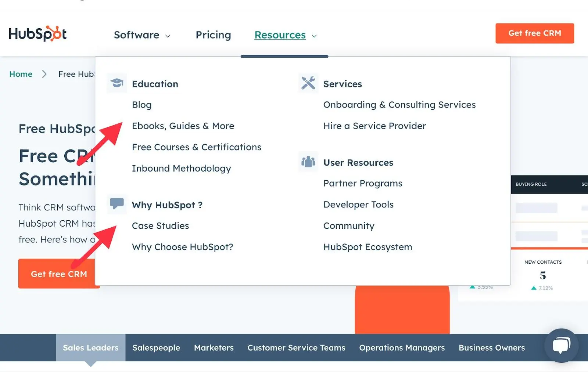Click the User Resources people icon

(x=308, y=162)
